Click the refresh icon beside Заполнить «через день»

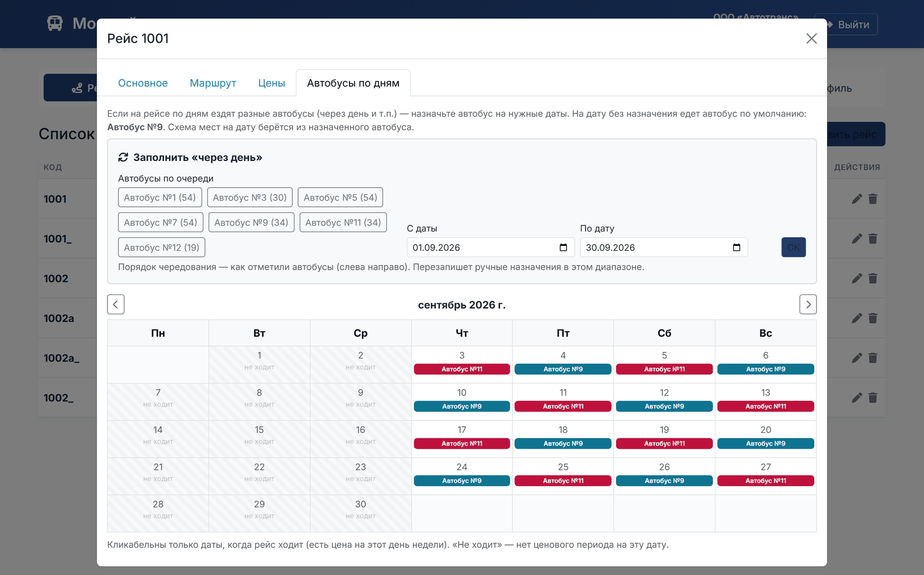click(123, 157)
